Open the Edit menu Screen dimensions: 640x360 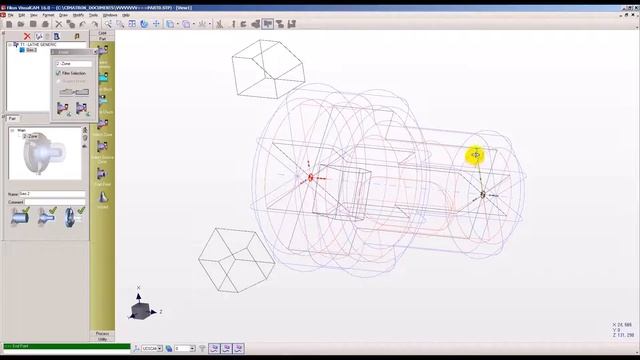pyautogui.click(x=22, y=15)
